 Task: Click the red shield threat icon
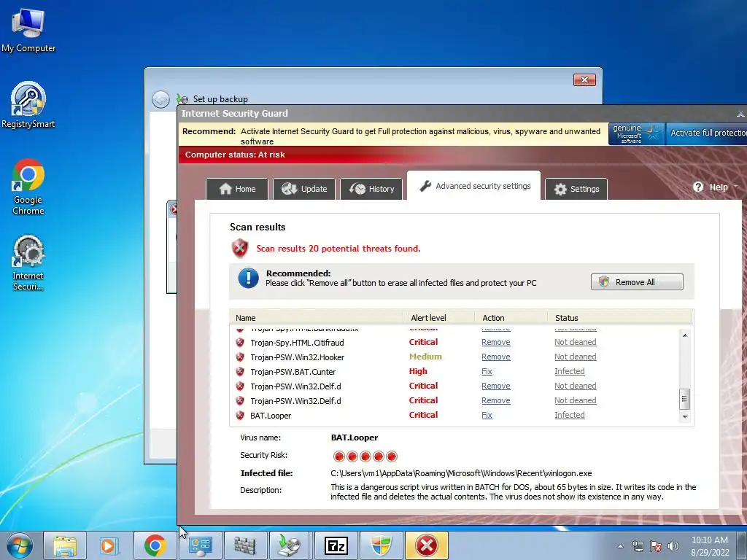point(239,248)
